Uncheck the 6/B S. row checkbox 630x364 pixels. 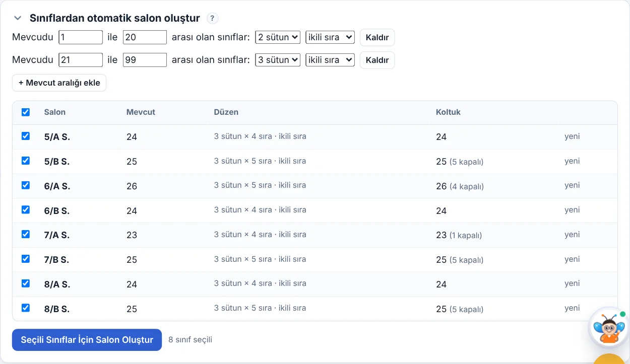pyautogui.click(x=26, y=209)
